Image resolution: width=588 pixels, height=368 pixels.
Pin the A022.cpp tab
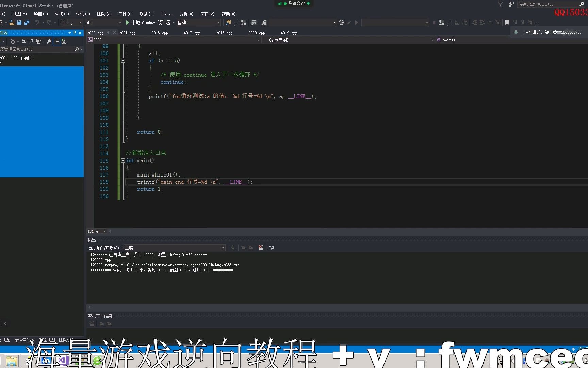109,33
